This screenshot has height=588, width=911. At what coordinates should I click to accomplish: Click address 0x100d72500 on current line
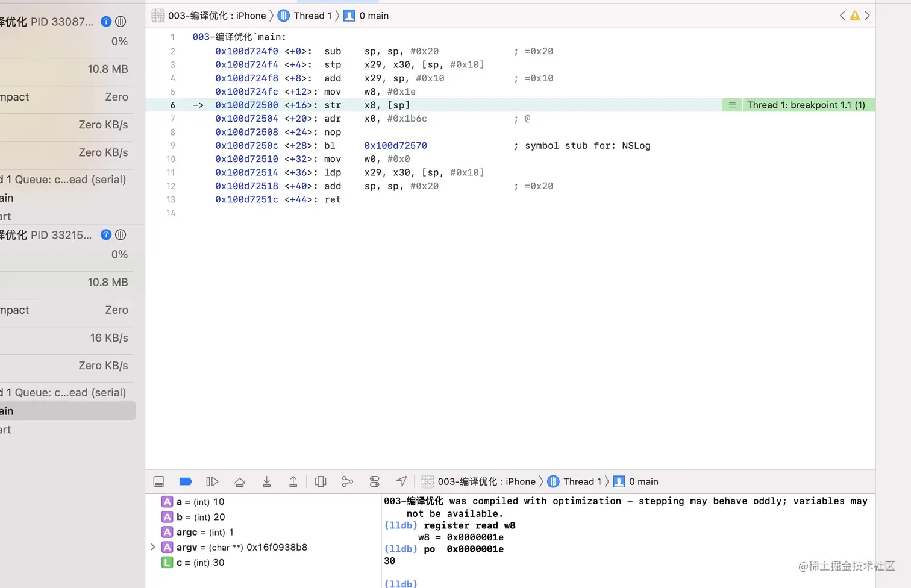click(246, 105)
